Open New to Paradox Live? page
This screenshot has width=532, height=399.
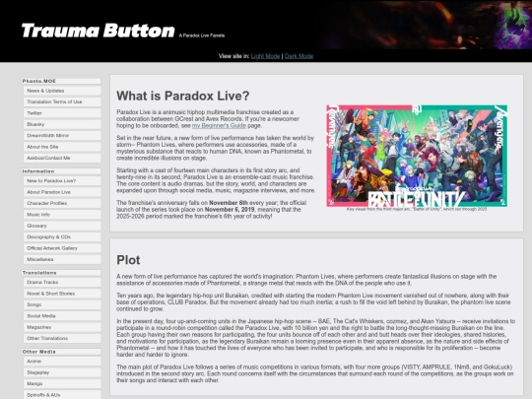(62, 181)
